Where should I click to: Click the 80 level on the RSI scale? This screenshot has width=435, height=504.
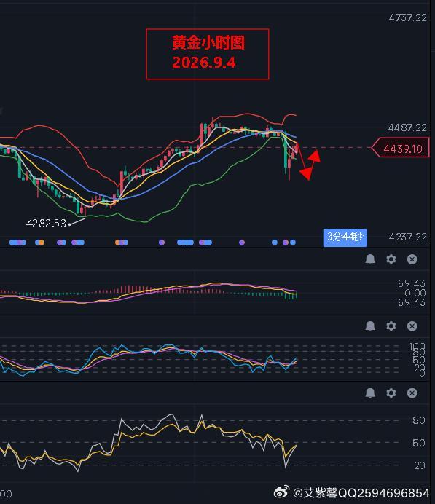tap(419, 420)
